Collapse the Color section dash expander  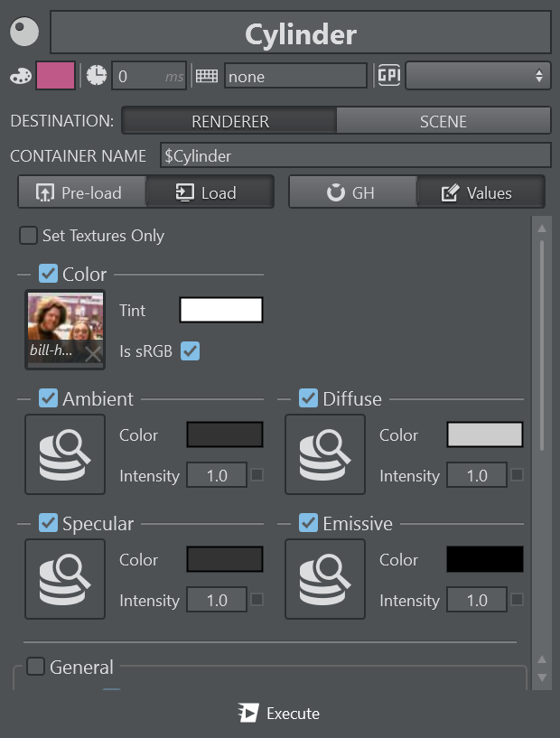pyautogui.click(x=23, y=274)
